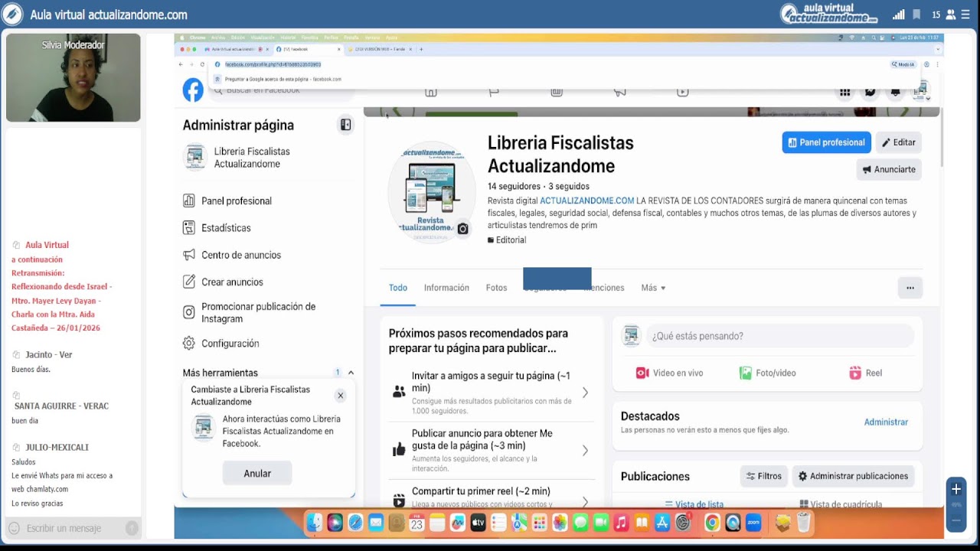The image size is (980, 551).
Task: Click the browser reload icon
Action: (202, 64)
